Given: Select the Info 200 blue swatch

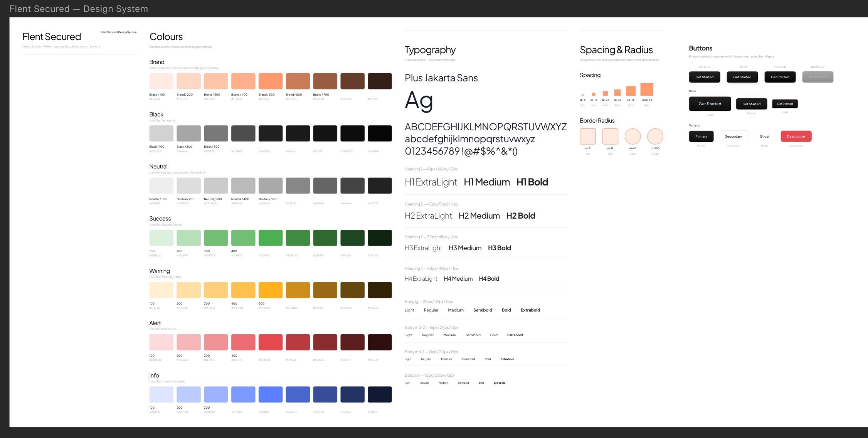Looking at the screenshot, I should pyautogui.click(x=188, y=395).
